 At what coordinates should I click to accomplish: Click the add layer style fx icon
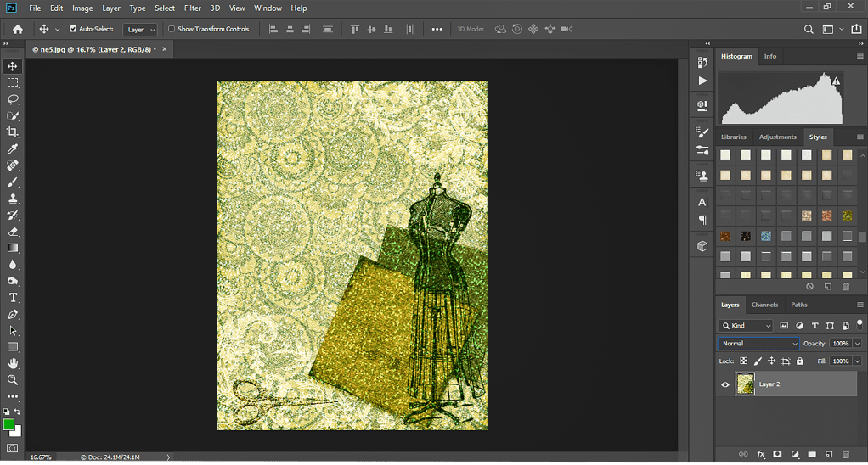[x=761, y=454]
